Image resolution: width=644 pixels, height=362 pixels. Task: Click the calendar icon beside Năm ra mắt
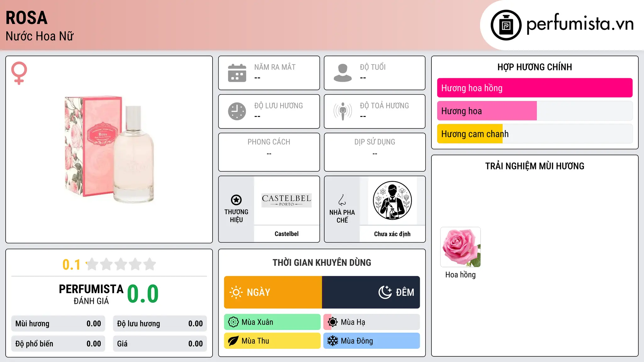click(x=237, y=73)
